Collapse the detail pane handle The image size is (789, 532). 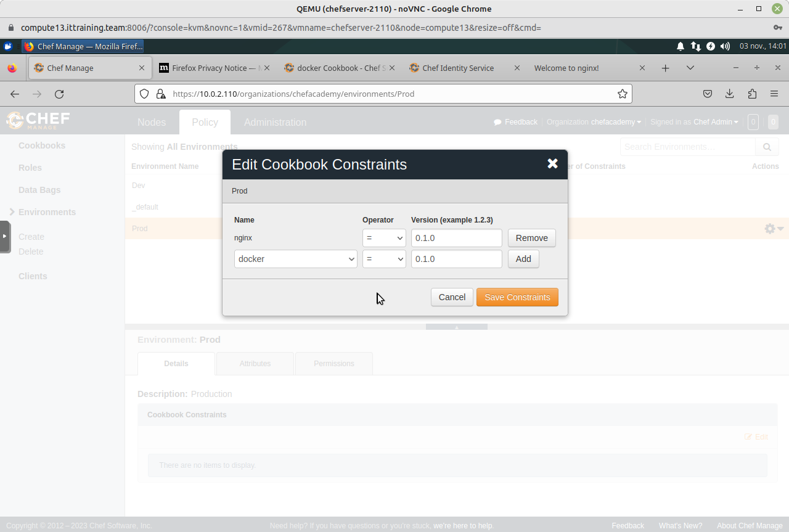pyautogui.click(x=457, y=327)
